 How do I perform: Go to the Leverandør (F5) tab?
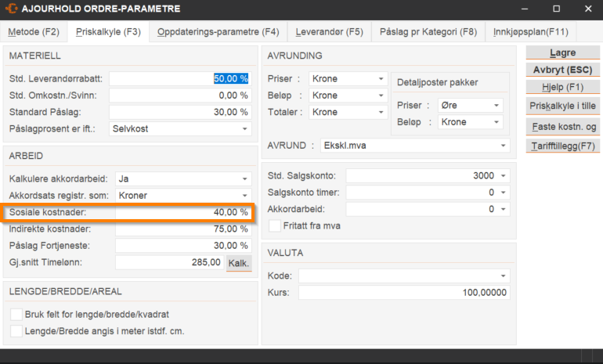point(329,32)
